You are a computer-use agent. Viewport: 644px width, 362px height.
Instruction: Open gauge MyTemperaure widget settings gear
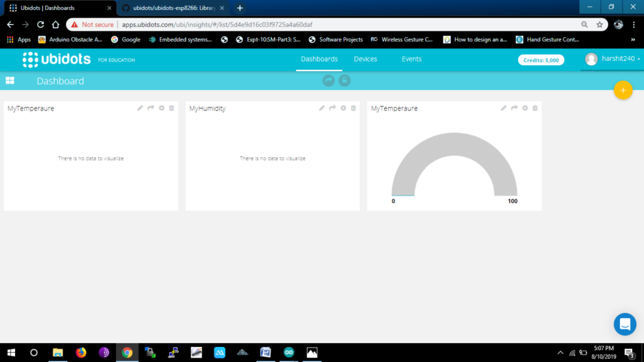click(x=525, y=108)
